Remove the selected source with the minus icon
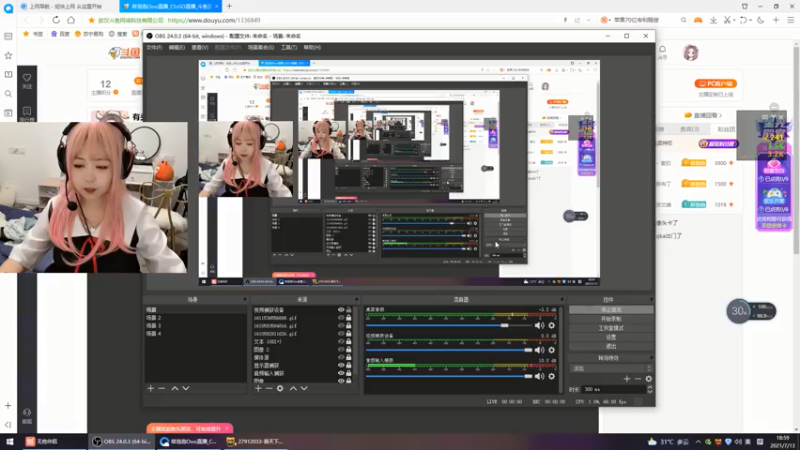Screen dimensions: 800x450 tap(269, 388)
